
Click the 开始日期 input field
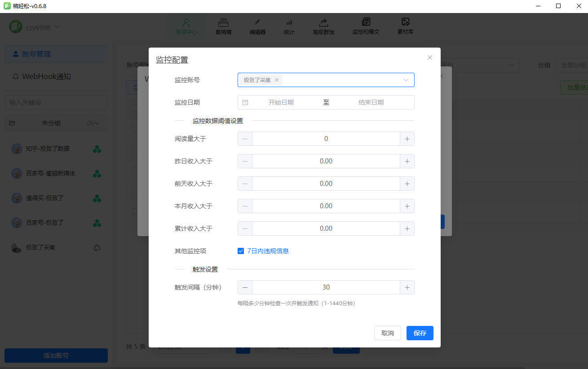point(281,102)
